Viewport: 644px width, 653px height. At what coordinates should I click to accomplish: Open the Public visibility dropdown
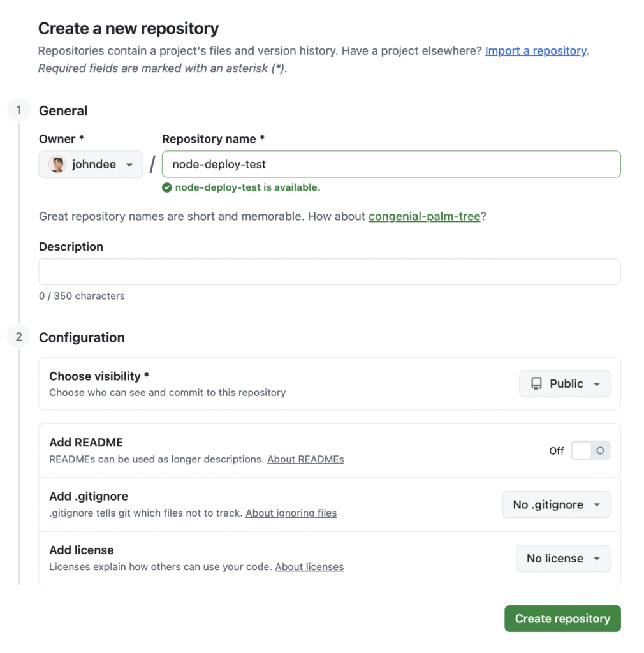tap(564, 383)
